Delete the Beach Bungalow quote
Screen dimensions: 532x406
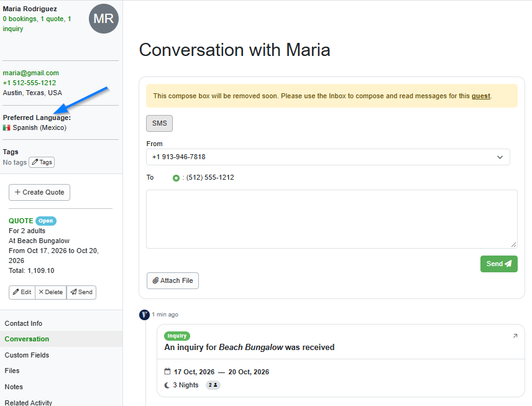(51, 292)
